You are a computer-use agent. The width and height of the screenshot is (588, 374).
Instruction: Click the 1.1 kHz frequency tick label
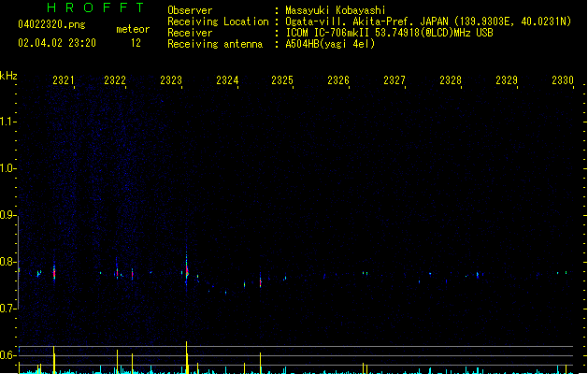[x=7, y=122]
